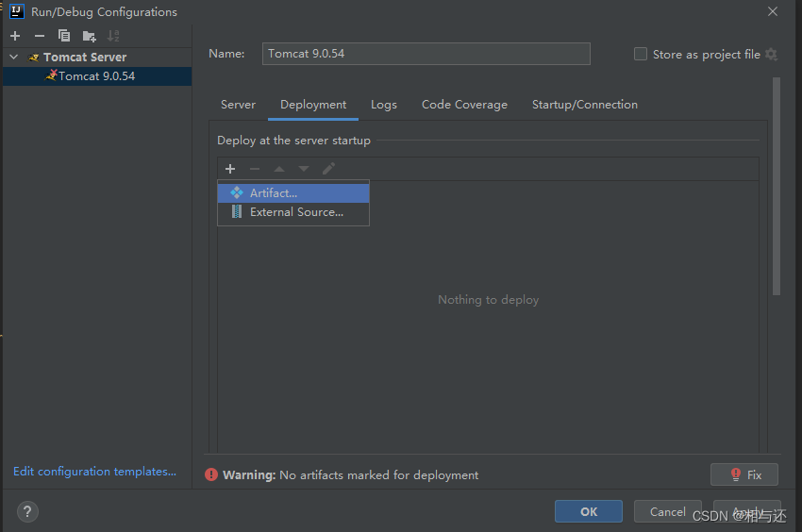Click the red warning icon

coord(211,474)
